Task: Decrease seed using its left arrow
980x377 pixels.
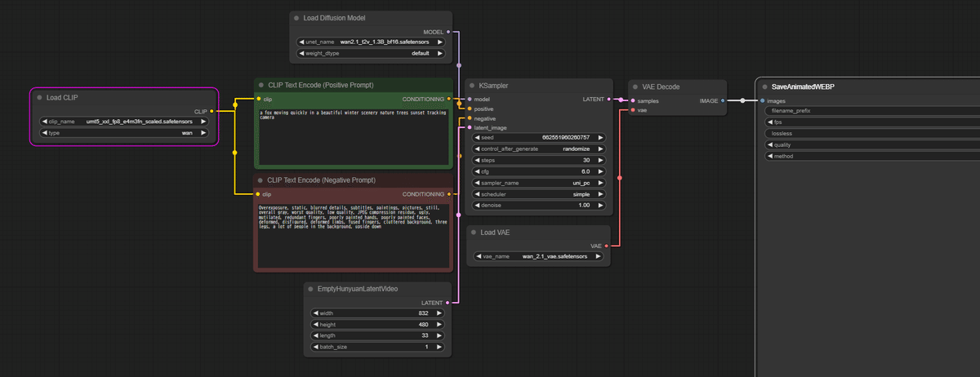Action: pyautogui.click(x=478, y=138)
